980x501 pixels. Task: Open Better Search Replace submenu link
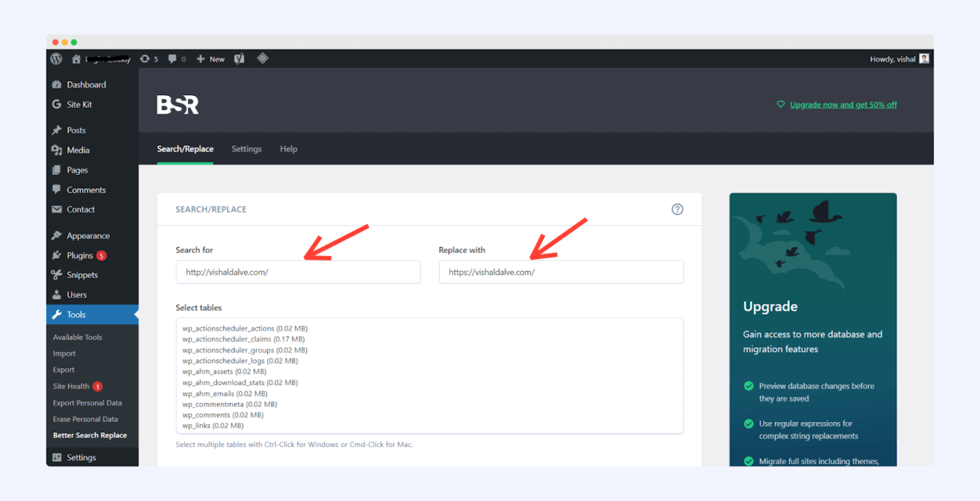pyautogui.click(x=90, y=435)
